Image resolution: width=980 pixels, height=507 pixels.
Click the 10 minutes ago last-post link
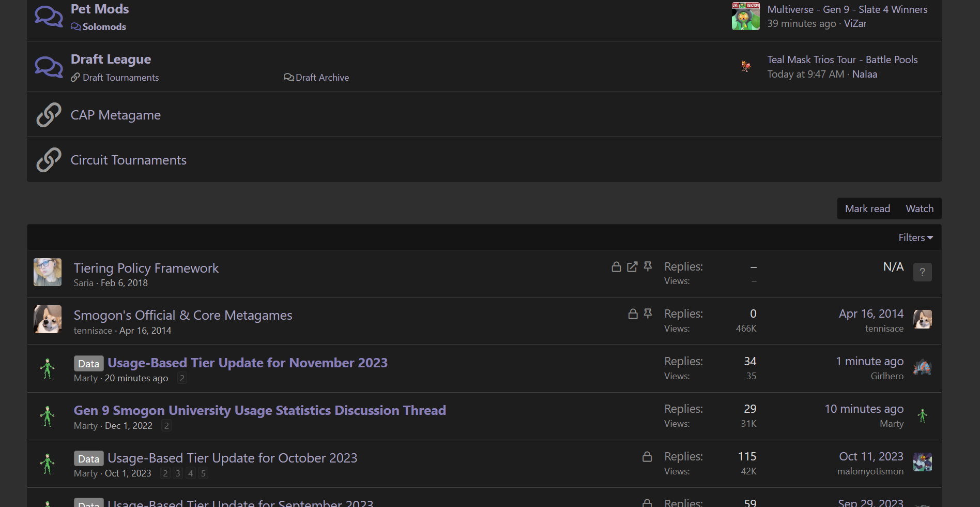click(x=864, y=409)
